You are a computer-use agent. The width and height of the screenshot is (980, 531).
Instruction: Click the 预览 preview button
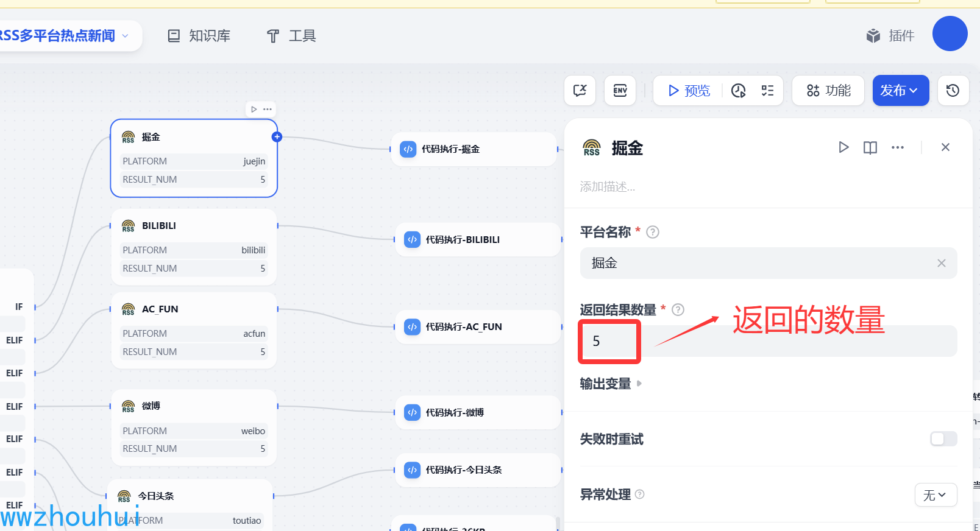point(689,91)
